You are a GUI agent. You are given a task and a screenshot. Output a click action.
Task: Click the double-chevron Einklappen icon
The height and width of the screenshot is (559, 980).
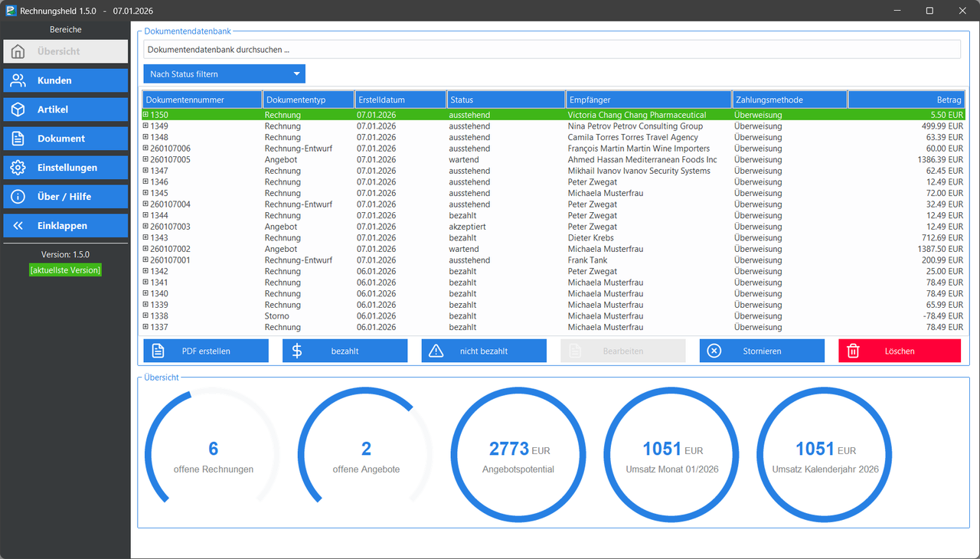[18, 226]
